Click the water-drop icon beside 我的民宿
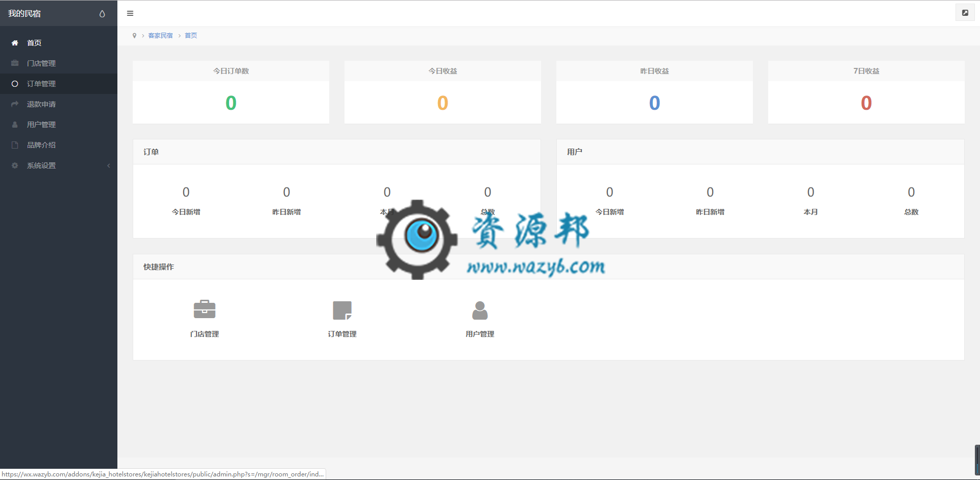This screenshot has height=480, width=980. [x=102, y=14]
